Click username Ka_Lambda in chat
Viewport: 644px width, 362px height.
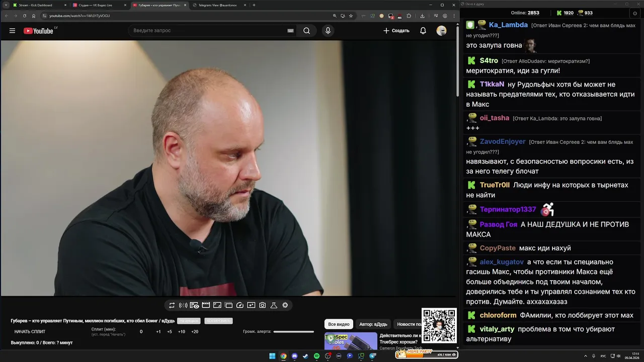pyautogui.click(x=508, y=25)
